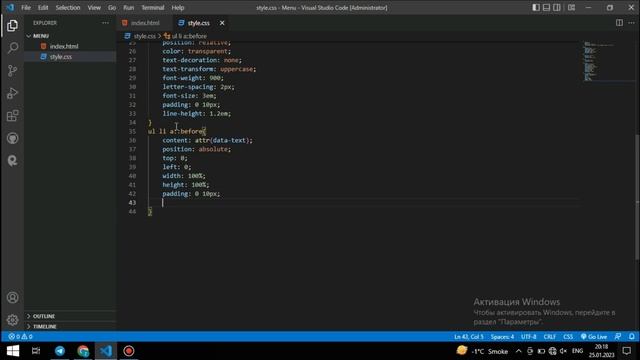Open the Selection menu
The height and width of the screenshot is (360, 640).
(x=68, y=7)
